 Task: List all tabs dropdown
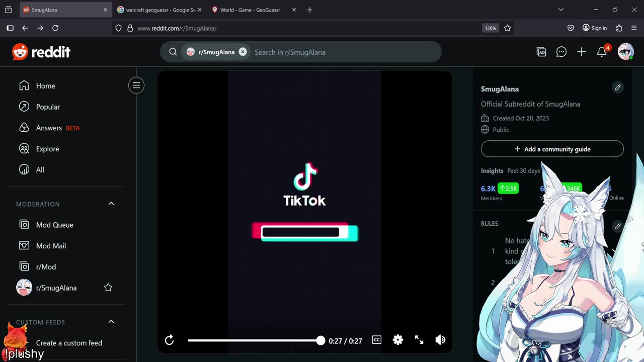click(561, 10)
